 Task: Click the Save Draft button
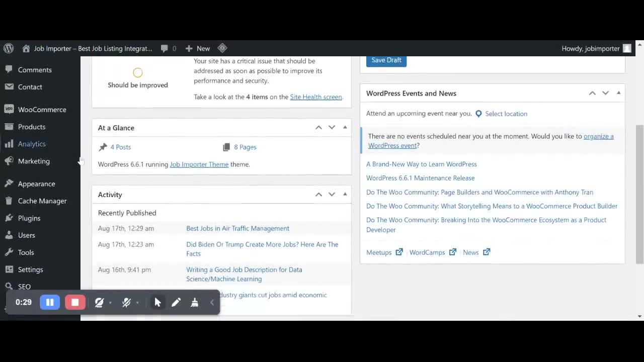386,60
